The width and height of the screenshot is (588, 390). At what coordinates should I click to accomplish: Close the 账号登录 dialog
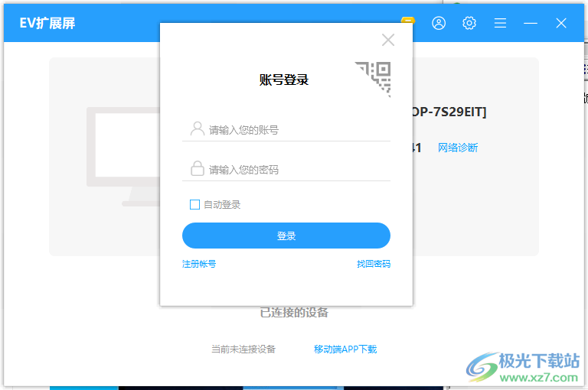pyautogui.click(x=387, y=40)
